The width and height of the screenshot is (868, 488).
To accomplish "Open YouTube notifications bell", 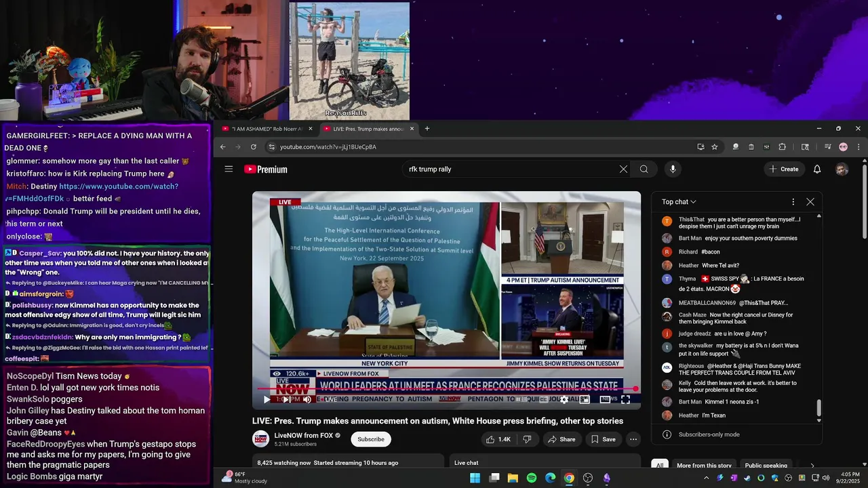I will (817, 169).
